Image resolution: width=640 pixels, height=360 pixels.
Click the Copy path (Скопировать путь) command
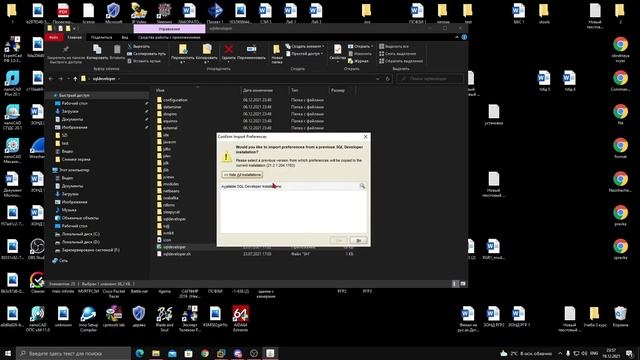pyautogui.click(x=147, y=54)
